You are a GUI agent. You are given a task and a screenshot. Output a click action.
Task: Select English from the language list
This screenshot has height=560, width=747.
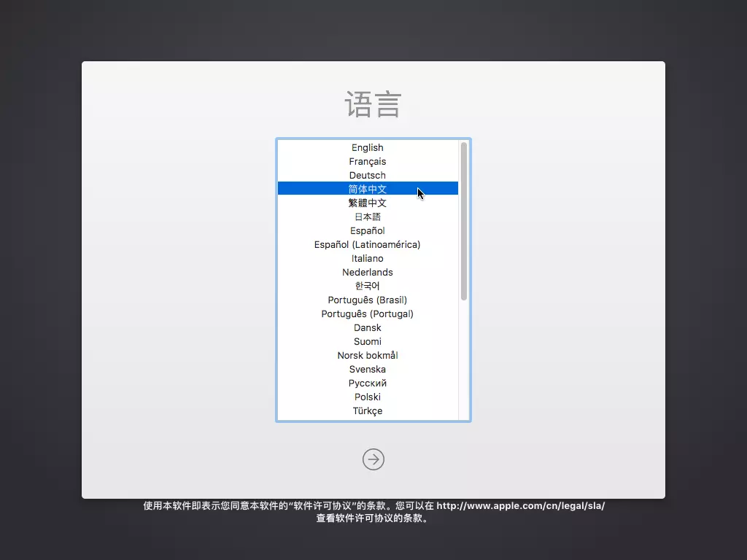click(x=367, y=147)
